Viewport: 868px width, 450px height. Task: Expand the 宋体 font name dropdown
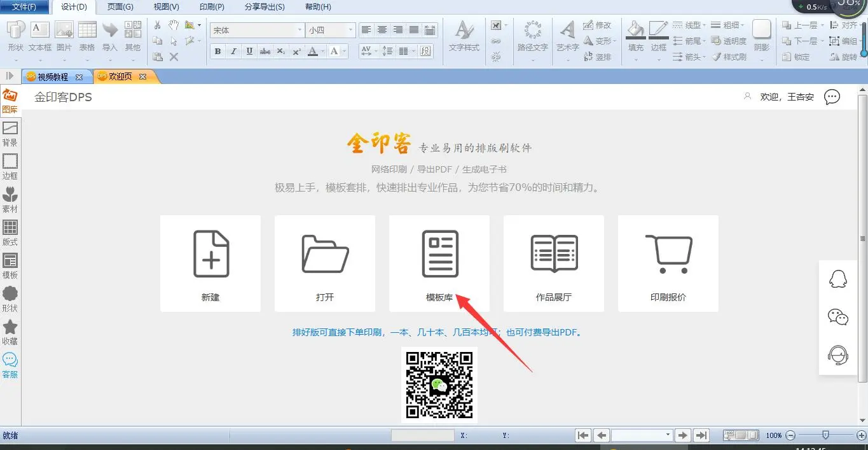[x=300, y=31]
